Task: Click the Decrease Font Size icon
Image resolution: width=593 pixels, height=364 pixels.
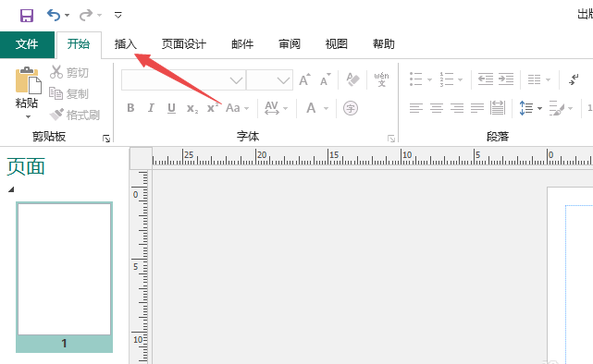Action: click(x=326, y=79)
